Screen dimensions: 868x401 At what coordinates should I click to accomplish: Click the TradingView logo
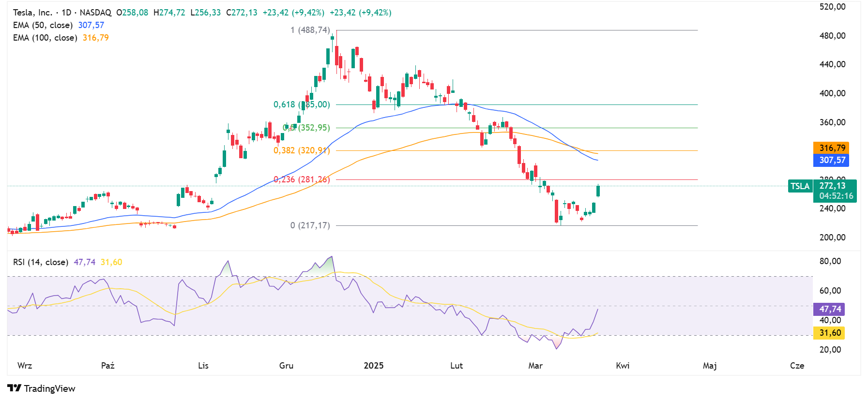point(42,388)
